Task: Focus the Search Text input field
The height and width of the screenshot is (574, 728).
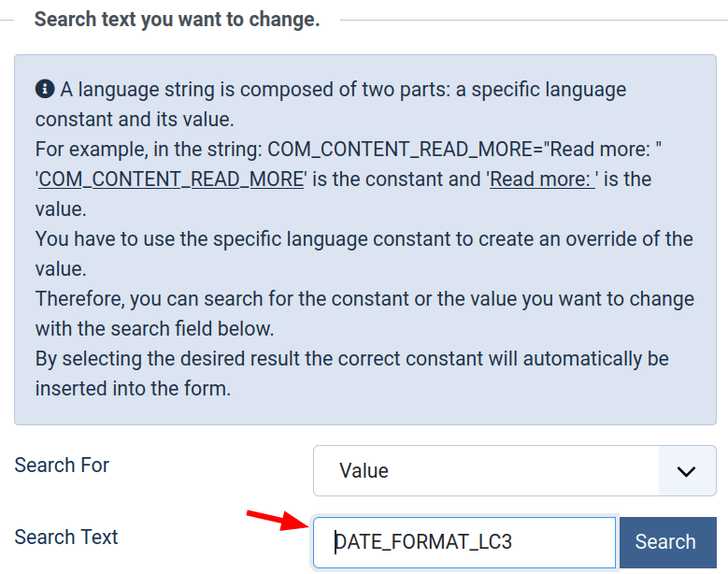Action: [464, 542]
